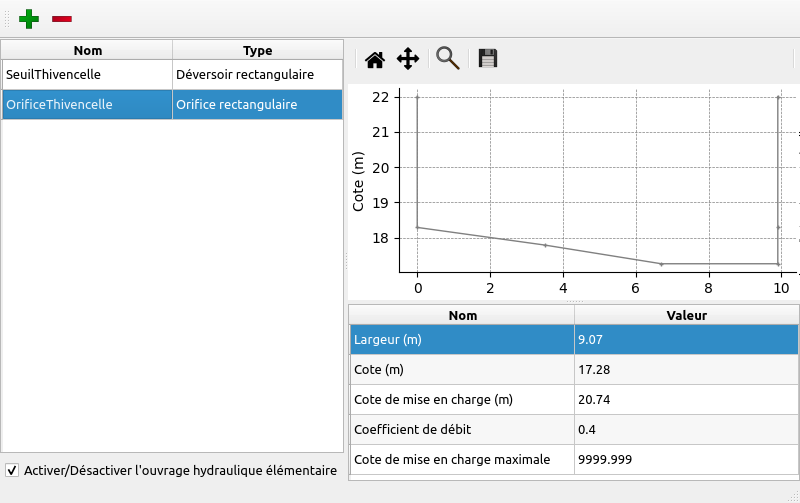Select the OrificeThivencelle row
Viewport: 800px width, 503px height.
click(87, 104)
